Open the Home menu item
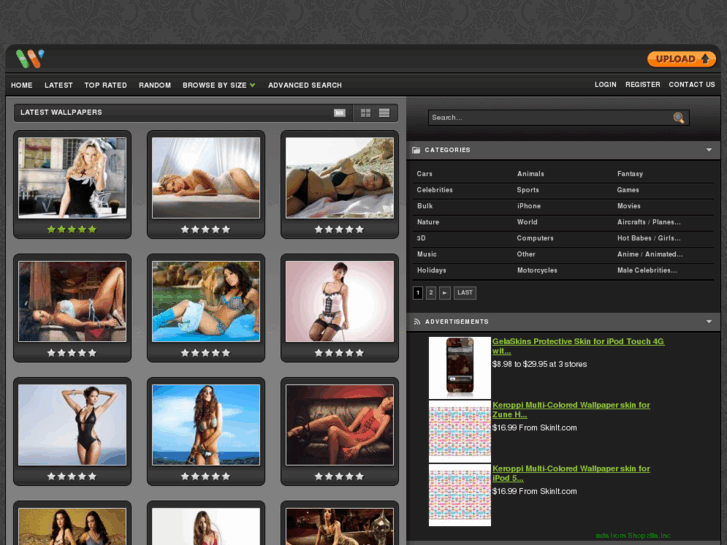This screenshot has width=727, height=545. click(21, 85)
